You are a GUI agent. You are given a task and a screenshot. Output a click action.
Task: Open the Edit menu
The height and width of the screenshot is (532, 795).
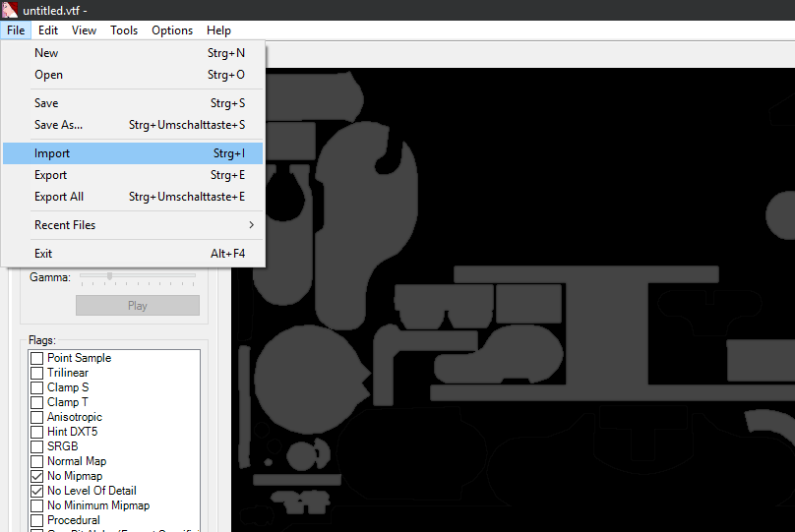pos(48,30)
